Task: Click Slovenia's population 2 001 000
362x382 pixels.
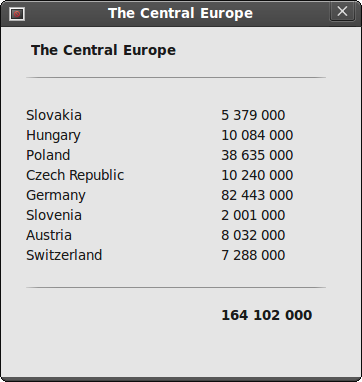Action: [x=253, y=215]
